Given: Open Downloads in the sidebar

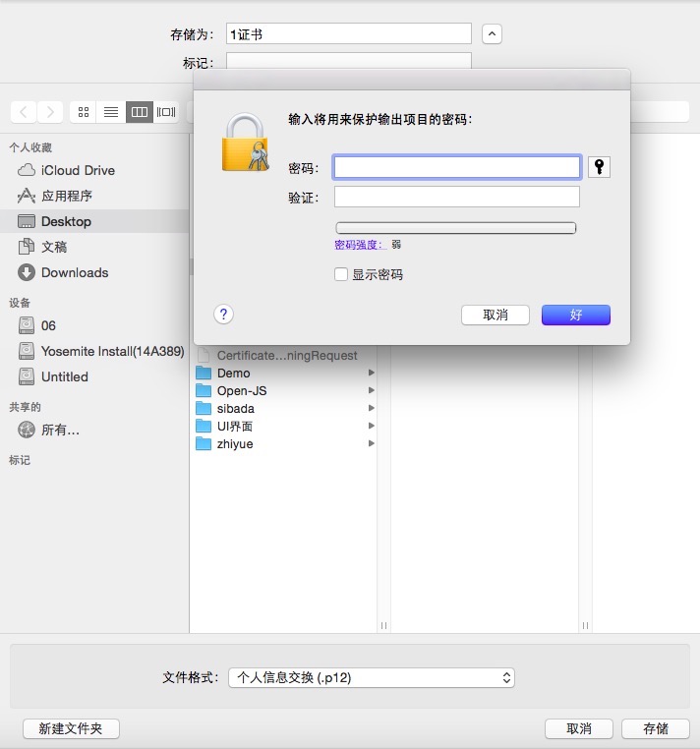Looking at the screenshot, I should 75,272.
